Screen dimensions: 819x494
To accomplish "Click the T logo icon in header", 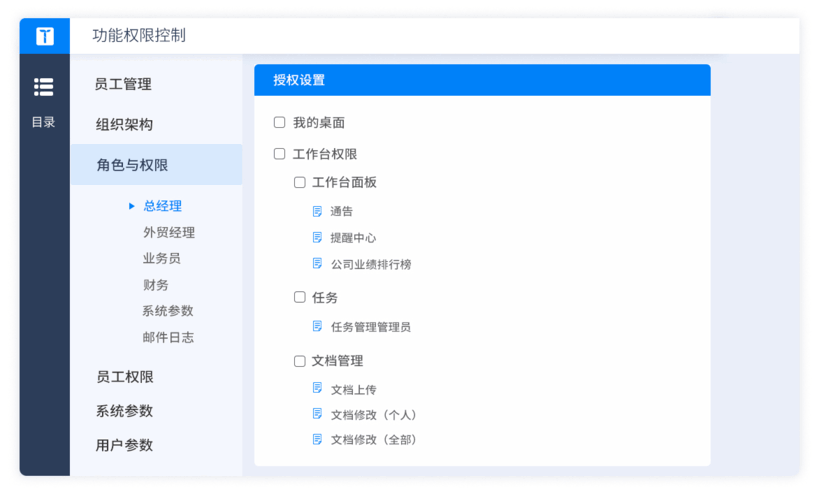I will point(45,36).
